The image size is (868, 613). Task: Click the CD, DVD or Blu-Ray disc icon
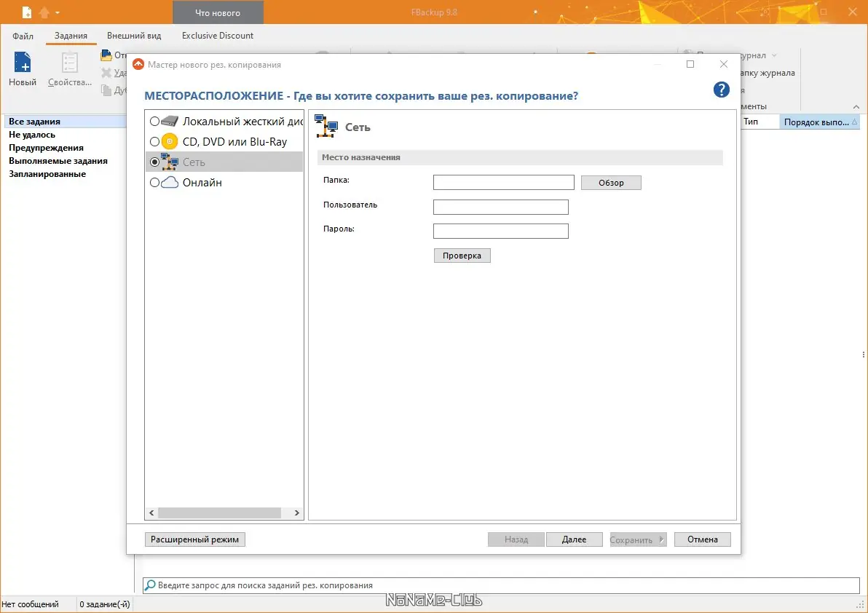[x=170, y=142]
